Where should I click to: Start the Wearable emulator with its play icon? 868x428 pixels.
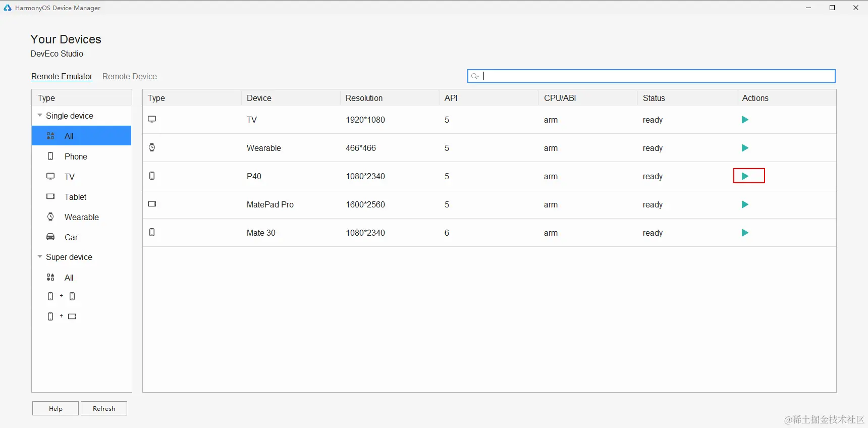pos(745,148)
